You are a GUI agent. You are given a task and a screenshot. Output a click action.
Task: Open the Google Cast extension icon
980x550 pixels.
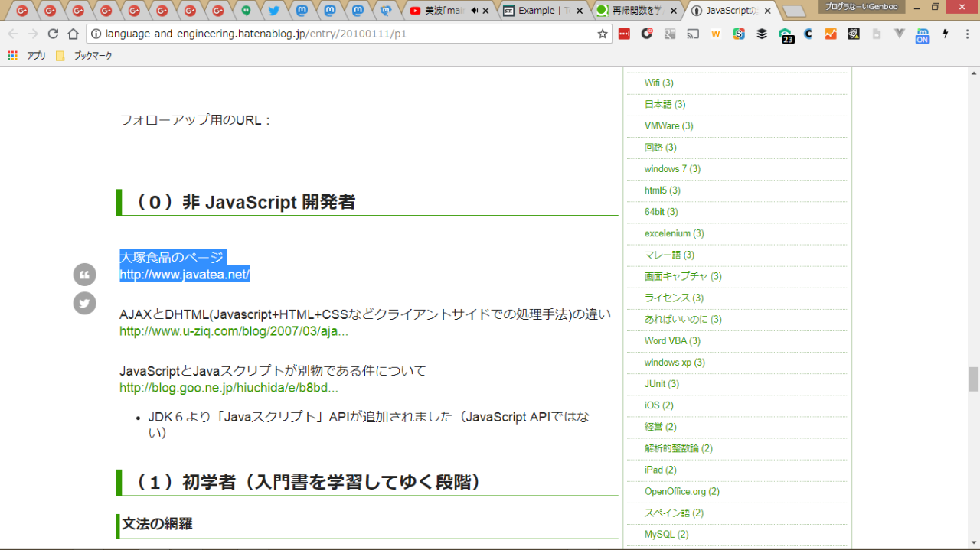pyautogui.click(x=693, y=34)
